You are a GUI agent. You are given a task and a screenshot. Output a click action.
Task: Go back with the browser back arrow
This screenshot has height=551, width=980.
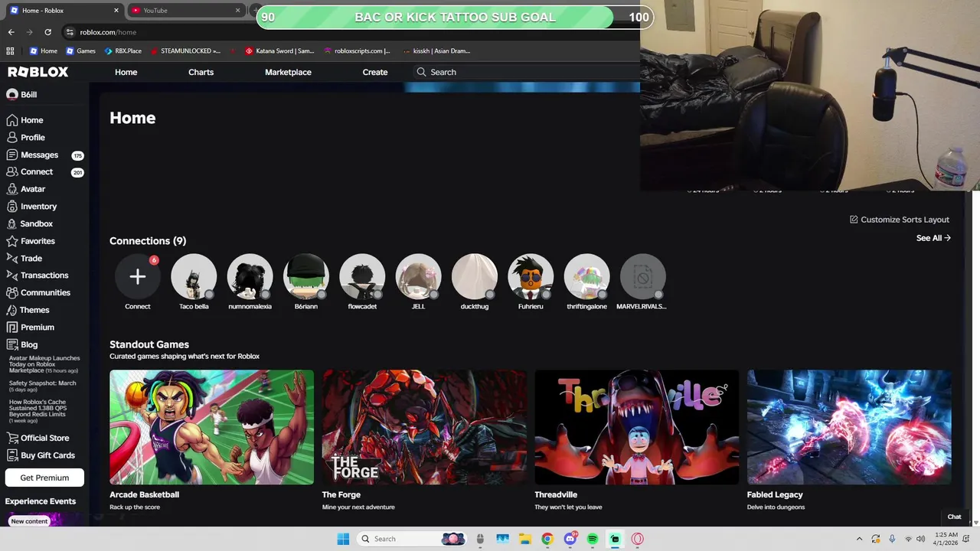point(11,32)
